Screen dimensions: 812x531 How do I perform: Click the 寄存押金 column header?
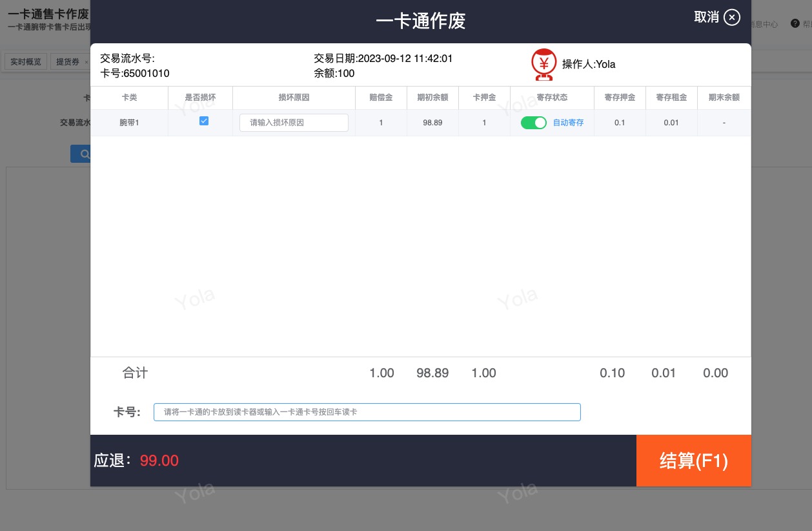[x=620, y=98]
